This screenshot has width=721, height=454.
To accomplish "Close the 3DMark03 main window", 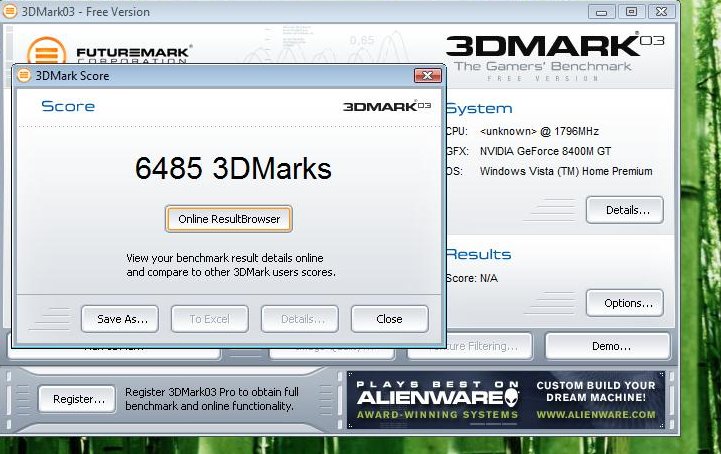I will [661, 11].
